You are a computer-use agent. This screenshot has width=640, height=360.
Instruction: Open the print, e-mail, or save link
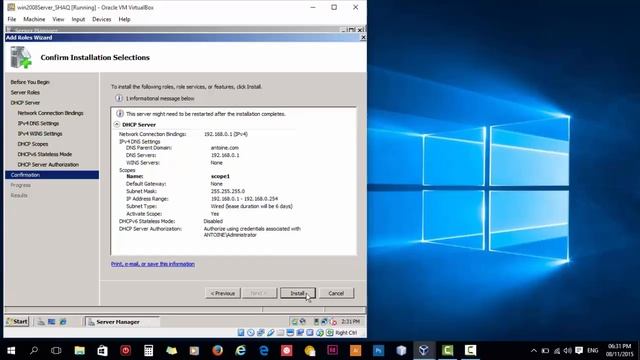coord(153,264)
